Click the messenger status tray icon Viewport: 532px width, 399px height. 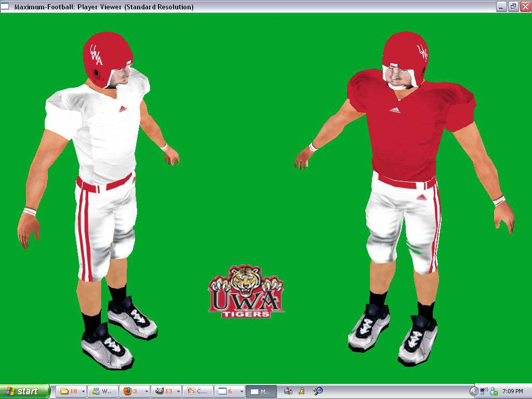[x=494, y=392]
